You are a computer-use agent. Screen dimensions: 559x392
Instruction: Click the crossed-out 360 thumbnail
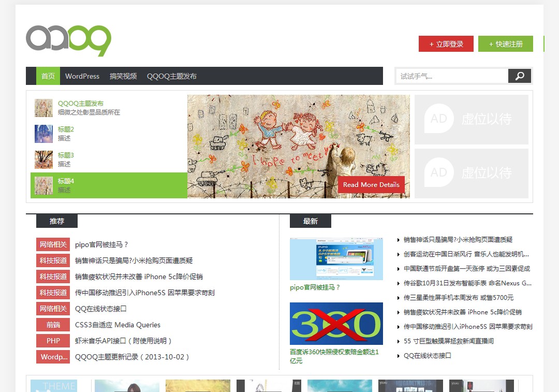click(336, 324)
